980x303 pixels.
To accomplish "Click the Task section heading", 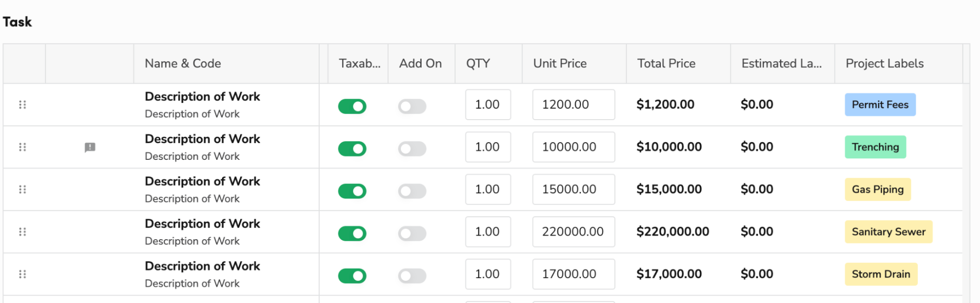I will point(17,22).
